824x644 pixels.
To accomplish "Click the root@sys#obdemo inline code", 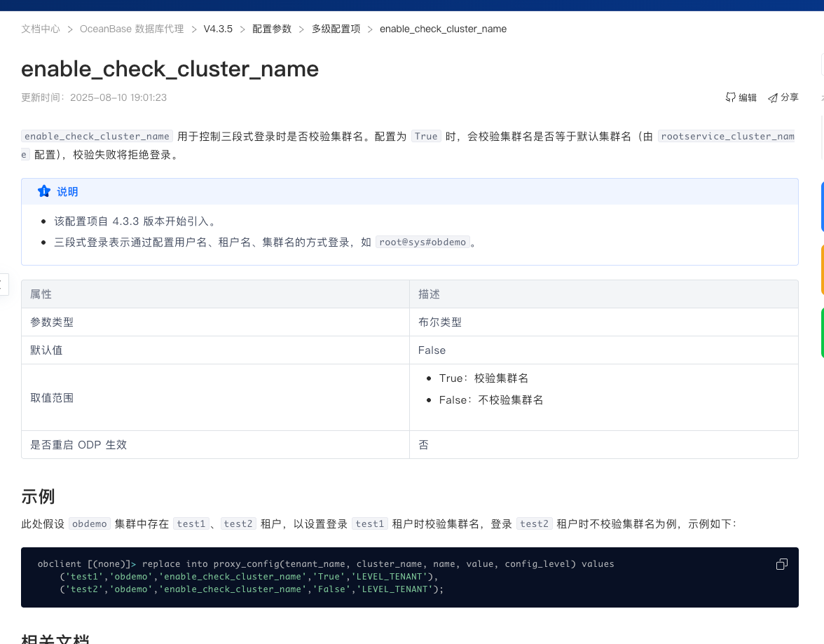I will (x=423, y=242).
